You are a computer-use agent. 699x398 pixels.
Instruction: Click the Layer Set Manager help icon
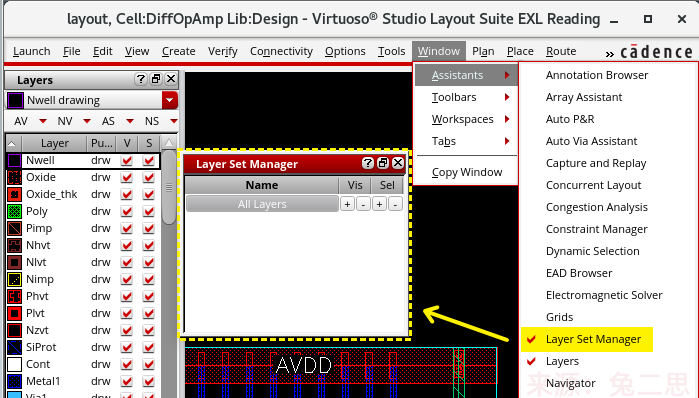point(368,163)
